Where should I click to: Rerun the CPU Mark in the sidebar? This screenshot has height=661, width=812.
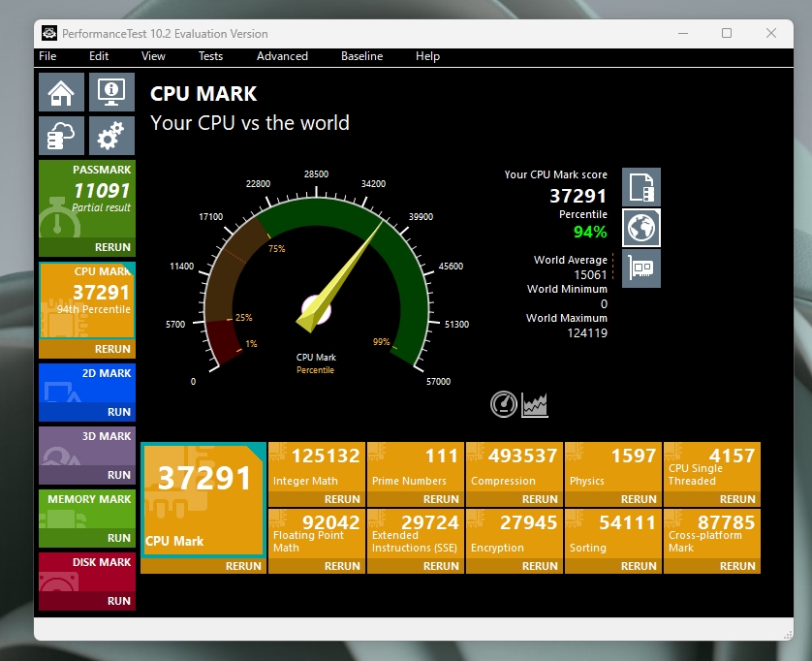(87, 349)
